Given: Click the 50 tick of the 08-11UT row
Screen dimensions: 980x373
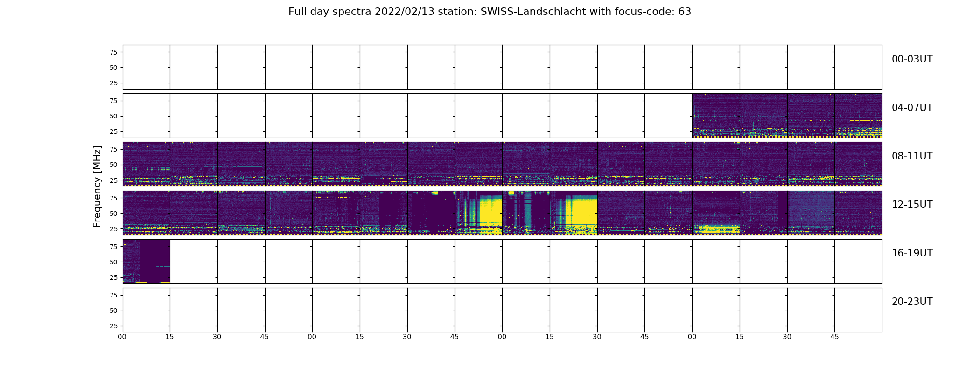Looking at the screenshot, I should (x=113, y=165).
